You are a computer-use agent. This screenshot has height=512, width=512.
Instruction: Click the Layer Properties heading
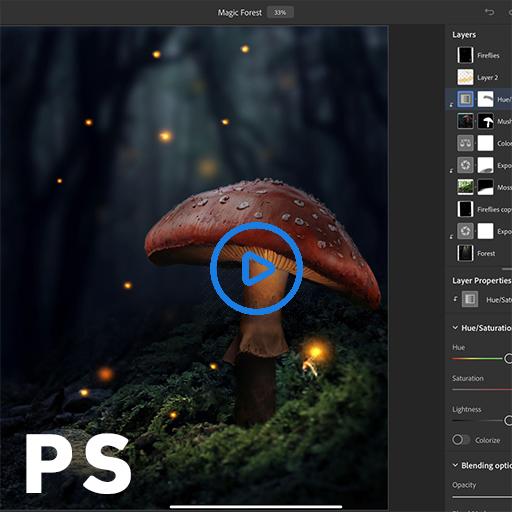[x=482, y=281]
